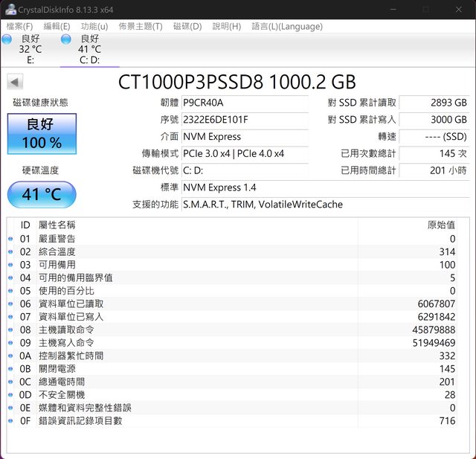The width and height of the screenshot is (476, 459).
Task: Click the 41 °C temperature button
Action: (42, 195)
